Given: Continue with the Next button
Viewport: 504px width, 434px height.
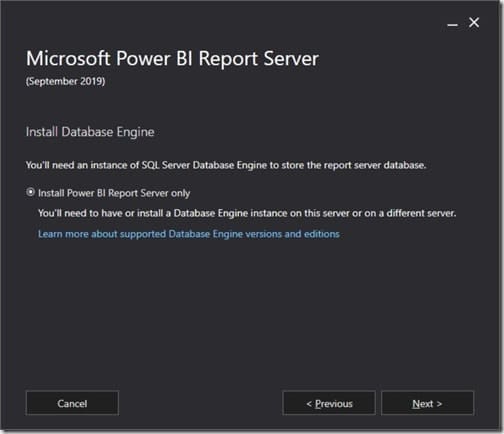Looking at the screenshot, I should point(427,403).
